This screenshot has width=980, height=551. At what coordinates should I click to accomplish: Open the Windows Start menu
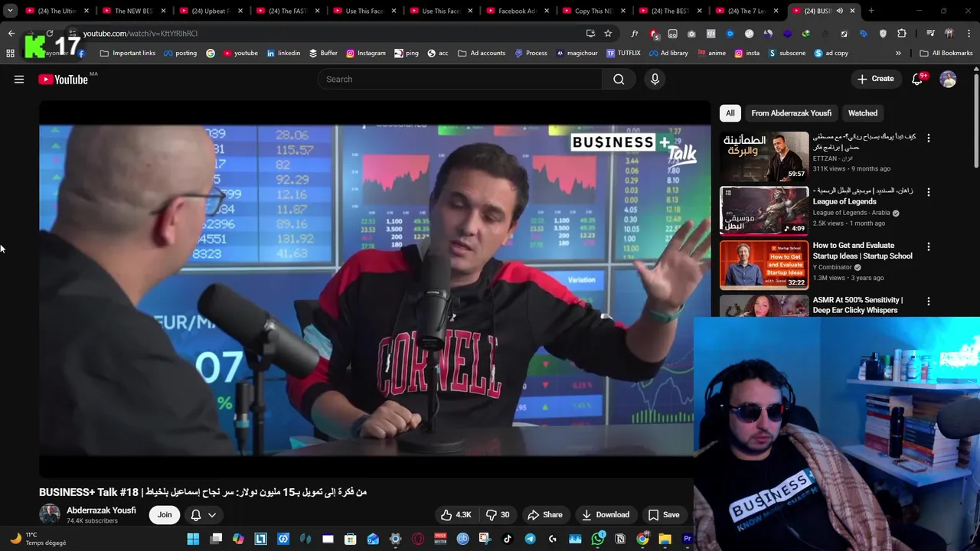point(193,539)
